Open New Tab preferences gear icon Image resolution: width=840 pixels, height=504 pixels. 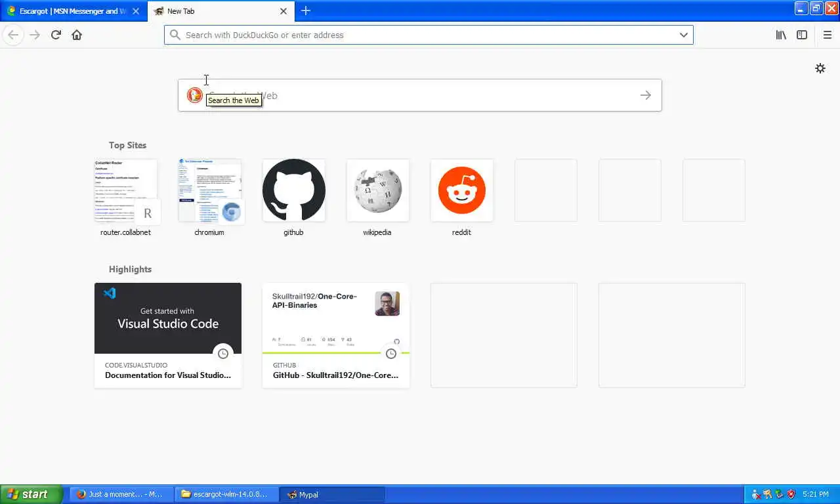tap(820, 68)
